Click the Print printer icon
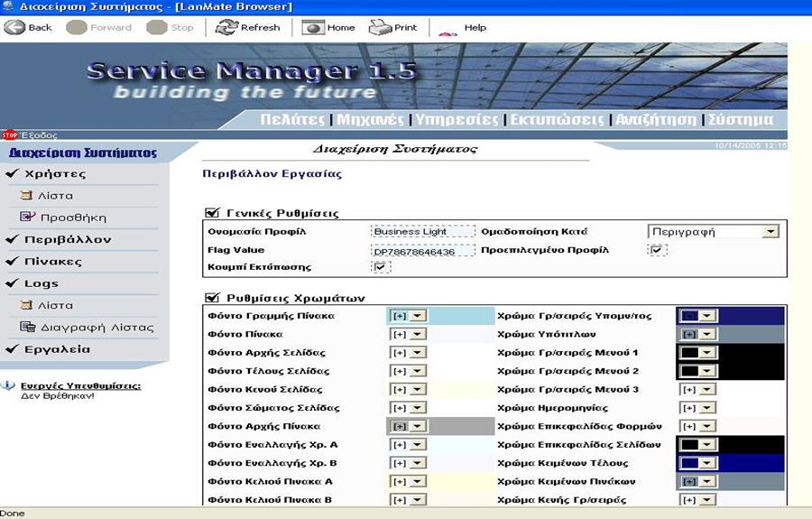Screen dimensions: 812x519 coord(380,27)
